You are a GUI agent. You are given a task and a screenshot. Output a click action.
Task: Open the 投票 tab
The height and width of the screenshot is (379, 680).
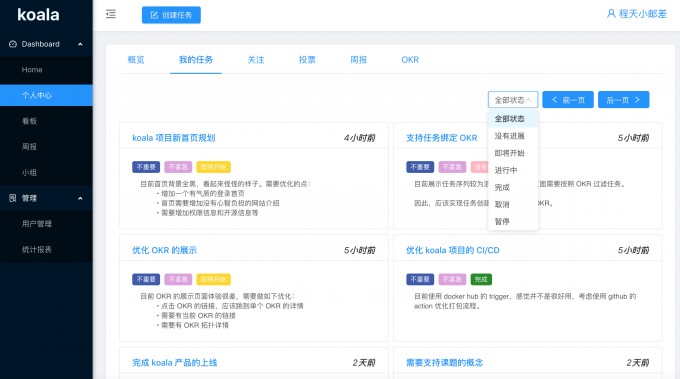307,60
